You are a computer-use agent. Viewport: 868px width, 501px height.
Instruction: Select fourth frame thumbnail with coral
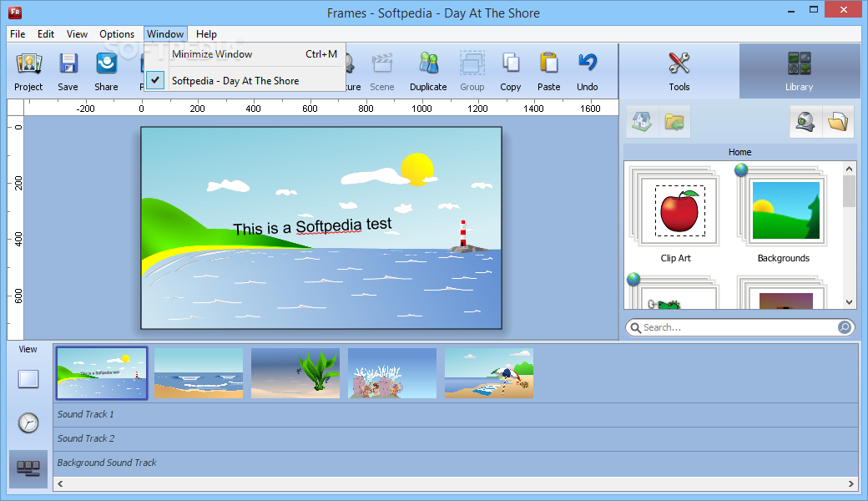392,373
